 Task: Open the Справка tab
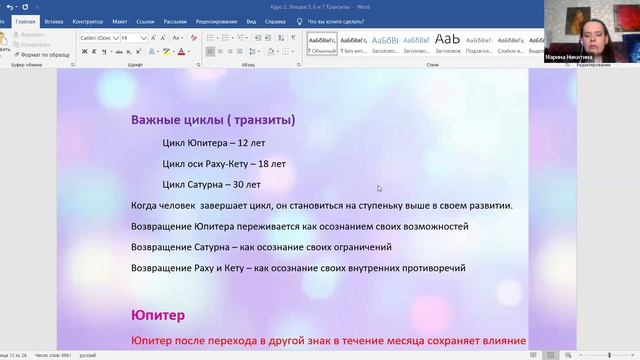(275, 22)
